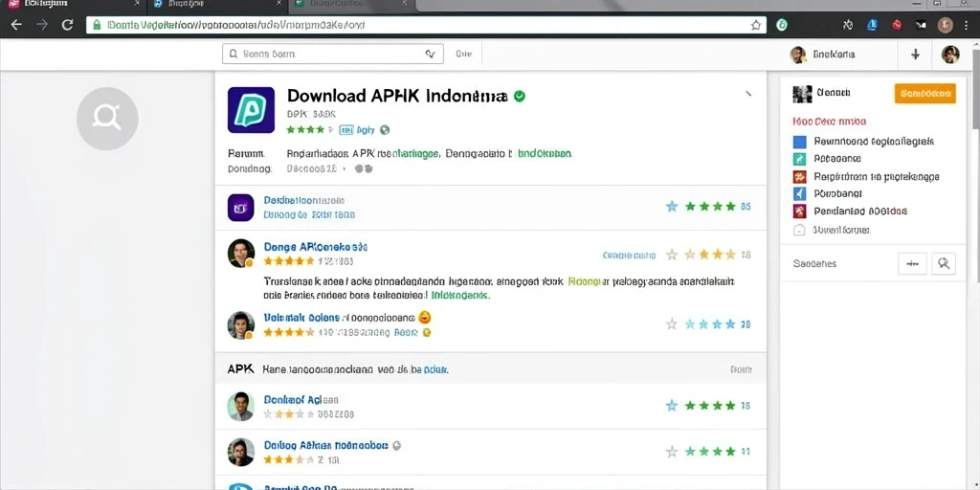Click the Download APHK Indonesia title
The height and width of the screenshot is (490, 980).
(x=397, y=96)
